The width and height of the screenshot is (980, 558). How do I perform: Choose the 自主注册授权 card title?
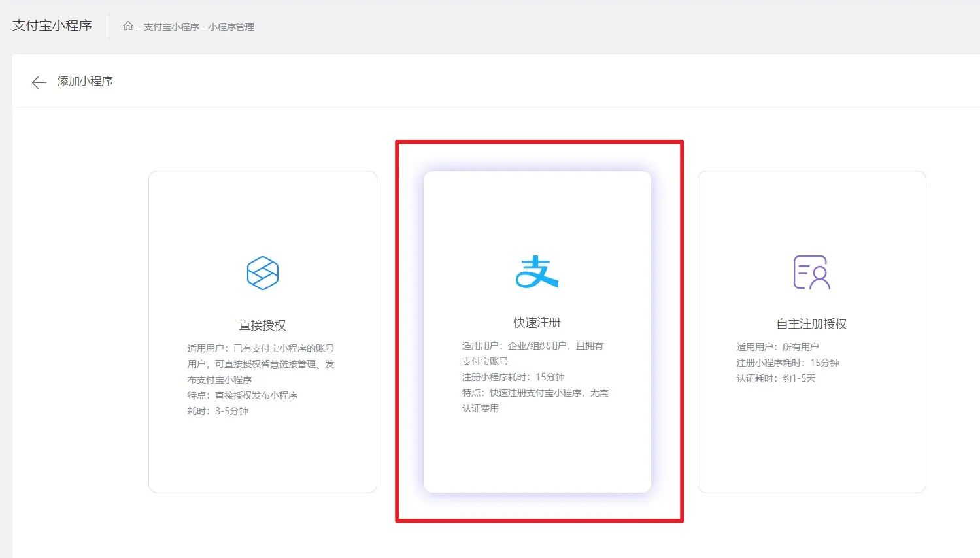point(811,324)
